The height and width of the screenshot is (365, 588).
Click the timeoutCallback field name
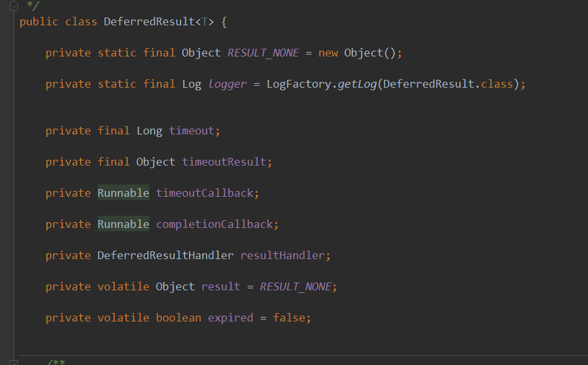[x=204, y=193]
